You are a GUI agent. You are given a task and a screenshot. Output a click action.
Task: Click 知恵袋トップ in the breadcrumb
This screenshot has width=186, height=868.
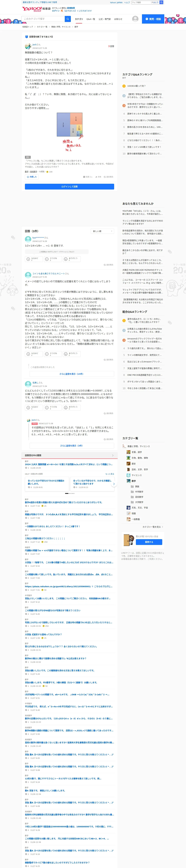[x=28, y=27]
